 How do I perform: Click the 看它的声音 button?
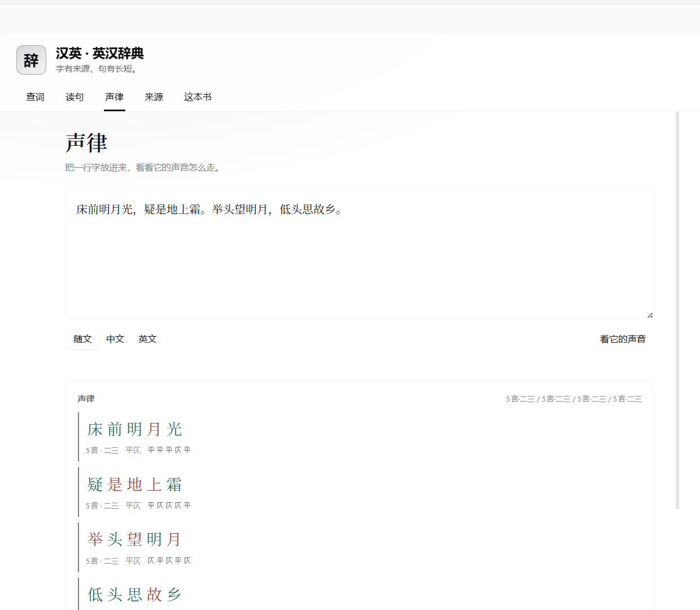click(x=623, y=339)
